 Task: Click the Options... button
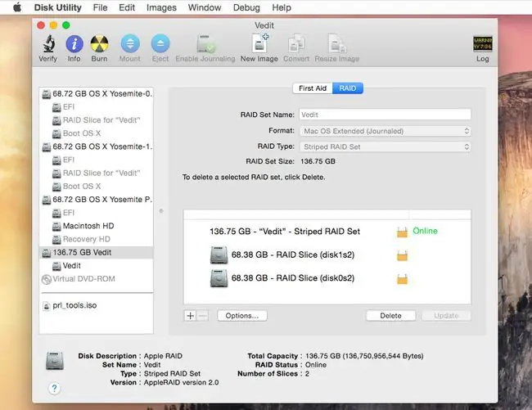pyautogui.click(x=242, y=316)
